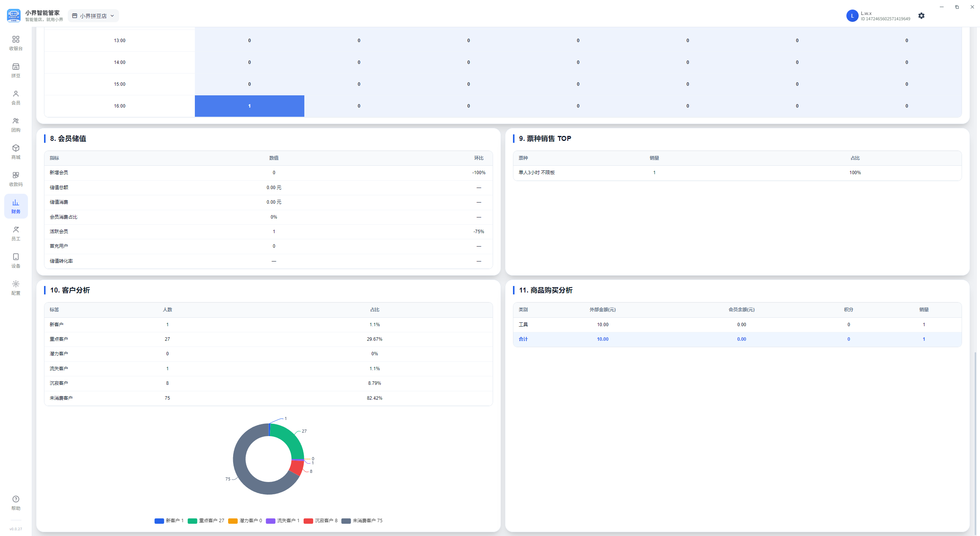Toggle 沉寂客户 red legend item
Image resolution: width=980 pixels, height=536 pixels.
click(x=320, y=521)
